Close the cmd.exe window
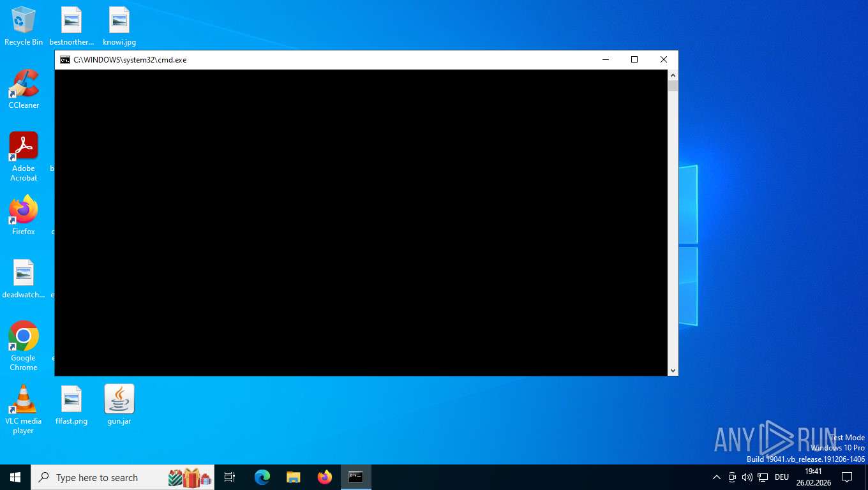This screenshot has height=490, width=868. click(x=664, y=60)
